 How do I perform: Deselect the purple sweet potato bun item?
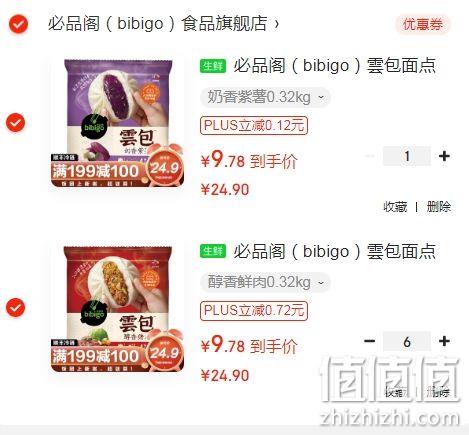pyautogui.click(x=15, y=122)
